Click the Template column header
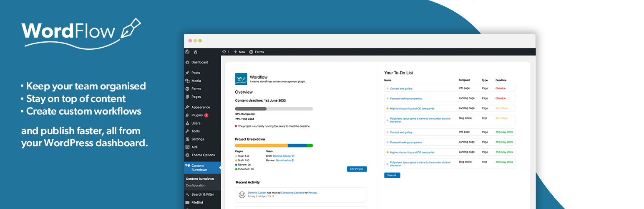 click(465, 80)
